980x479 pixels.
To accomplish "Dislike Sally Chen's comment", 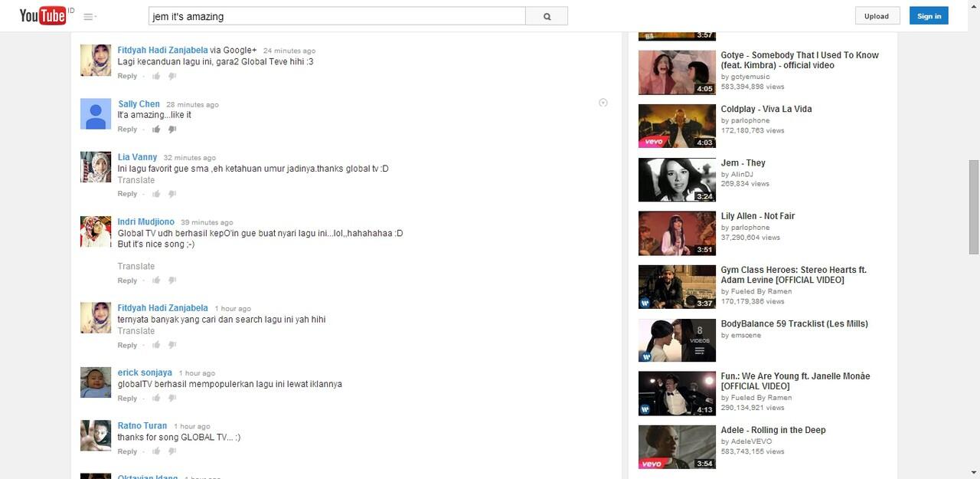I will [172, 130].
